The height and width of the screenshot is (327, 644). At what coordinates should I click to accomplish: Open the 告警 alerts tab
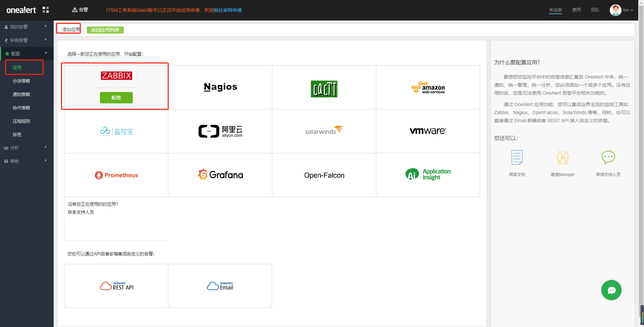[80, 10]
